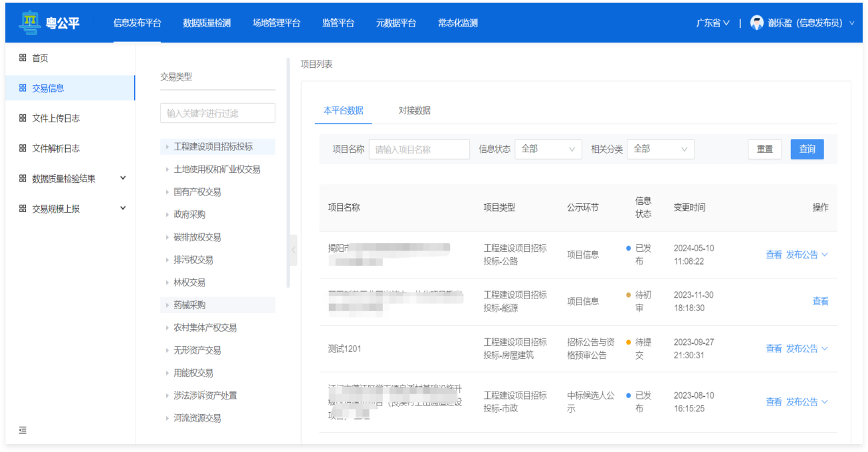The width and height of the screenshot is (868, 452).
Task: Click the user avatar icon
Action: pyautogui.click(x=756, y=23)
